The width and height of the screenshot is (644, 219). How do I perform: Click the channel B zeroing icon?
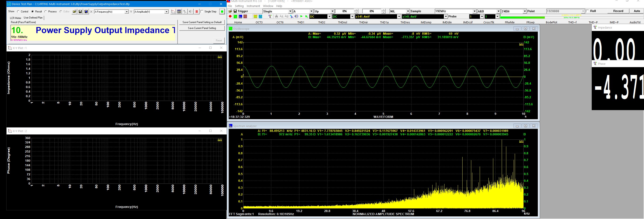287,16
